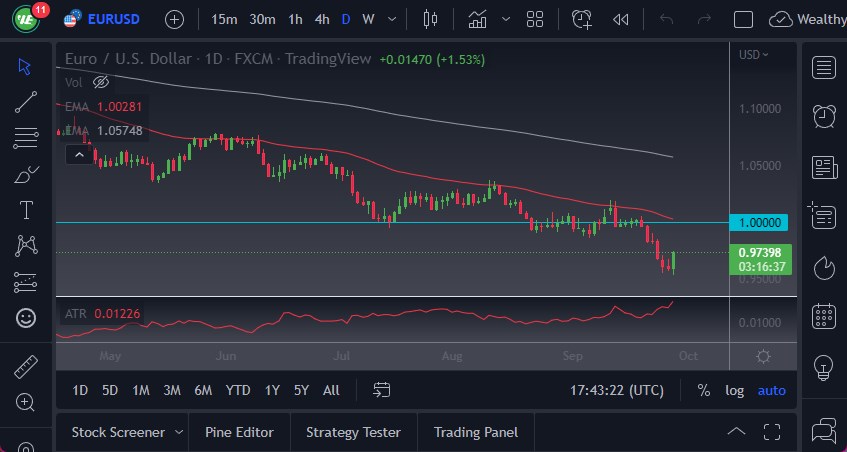The width and height of the screenshot is (847, 452).
Task: Expand the Stock Screener dropdown arrow
Action: coord(179,432)
